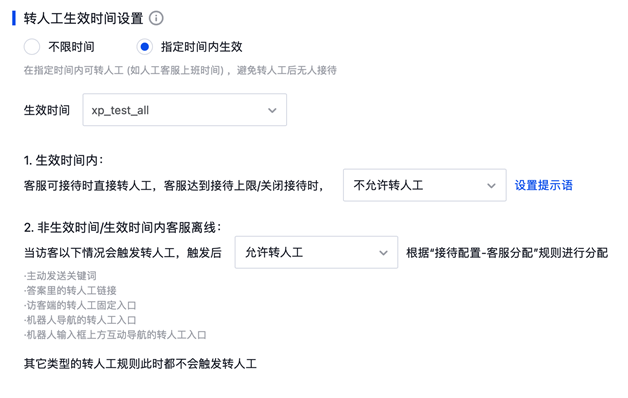Viewport: 628px width, 398px height.
Task: Click the chevron arrow in 允许转人工 box
Action: pos(383,253)
